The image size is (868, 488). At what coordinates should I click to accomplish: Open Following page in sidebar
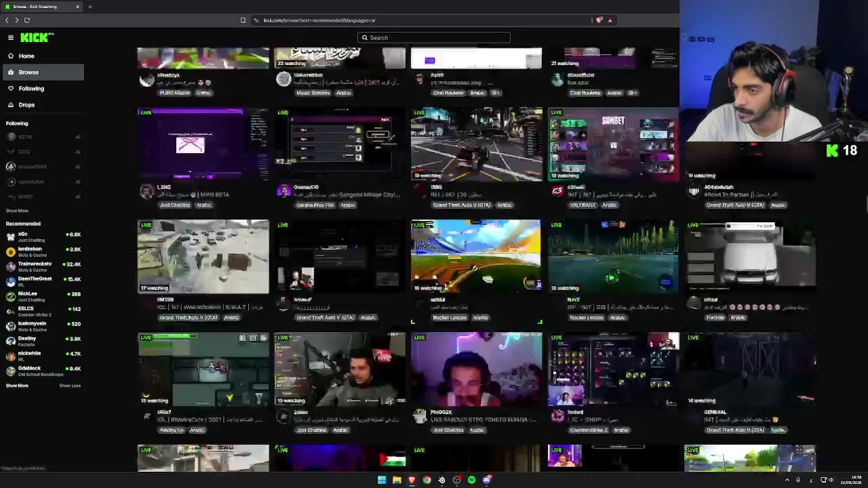coord(42,89)
